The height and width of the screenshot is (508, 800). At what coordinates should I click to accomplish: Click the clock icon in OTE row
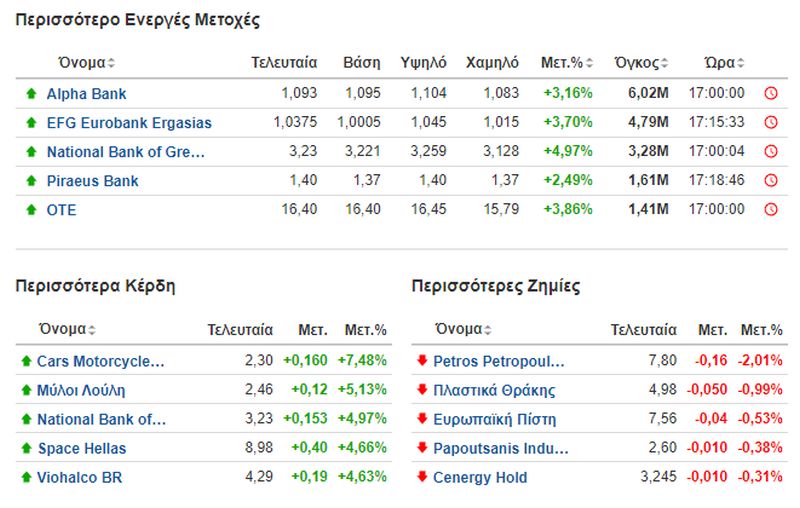771,210
